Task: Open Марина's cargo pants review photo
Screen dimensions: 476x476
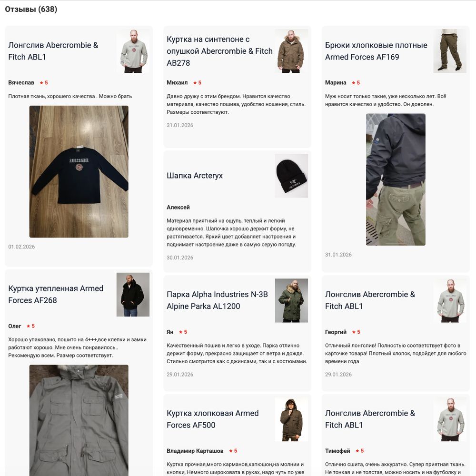Action: (x=396, y=179)
